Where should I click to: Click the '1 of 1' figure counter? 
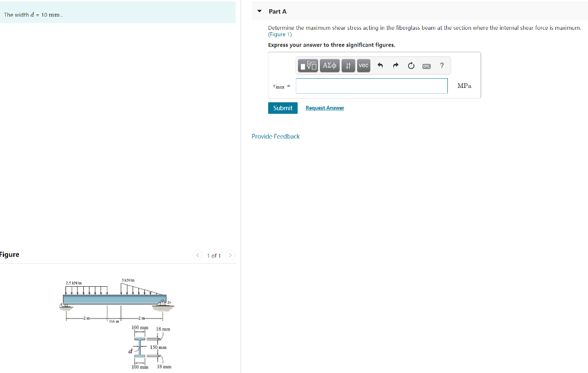[x=214, y=256]
